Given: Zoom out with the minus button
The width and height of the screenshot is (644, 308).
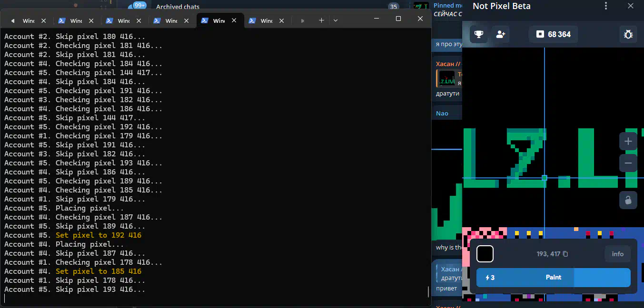Looking at the screenshot, I should point(628,163).
